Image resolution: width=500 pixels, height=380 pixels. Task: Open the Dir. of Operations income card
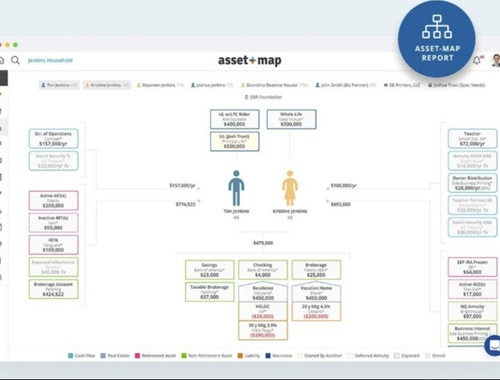[53, 139]
